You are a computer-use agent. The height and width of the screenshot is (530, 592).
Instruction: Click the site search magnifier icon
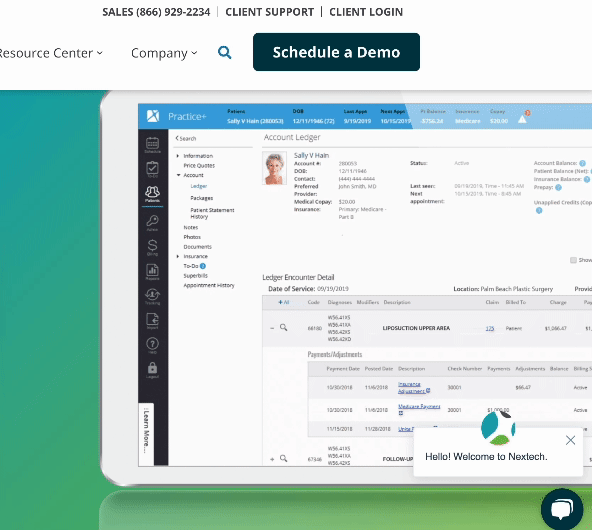pos(225,52)
